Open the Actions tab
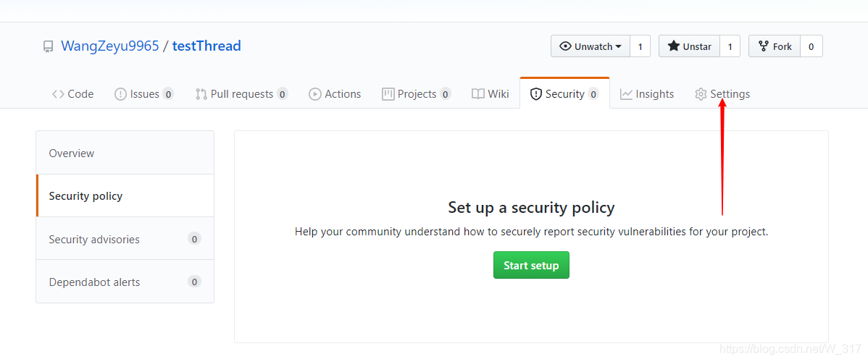The width and height of the screenshot is (868, 362). [x=335, y=94]
